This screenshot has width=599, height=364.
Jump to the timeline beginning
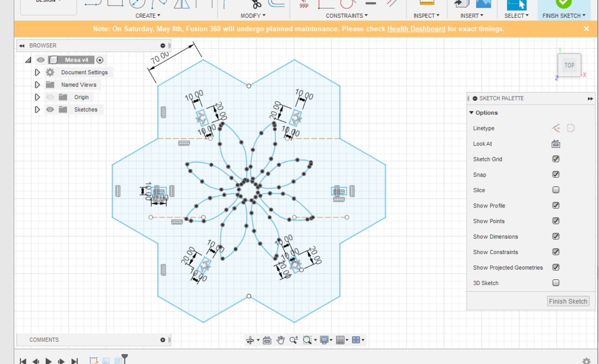(x=23, y=361)
